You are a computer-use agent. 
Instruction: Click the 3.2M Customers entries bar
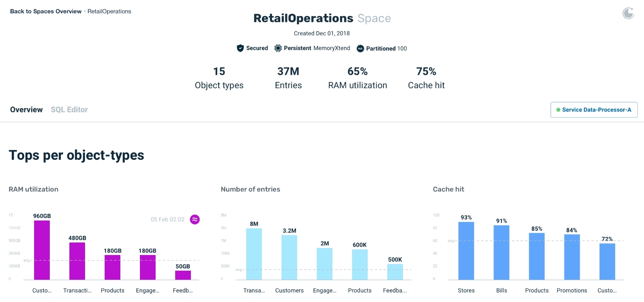tap(289, 257)
